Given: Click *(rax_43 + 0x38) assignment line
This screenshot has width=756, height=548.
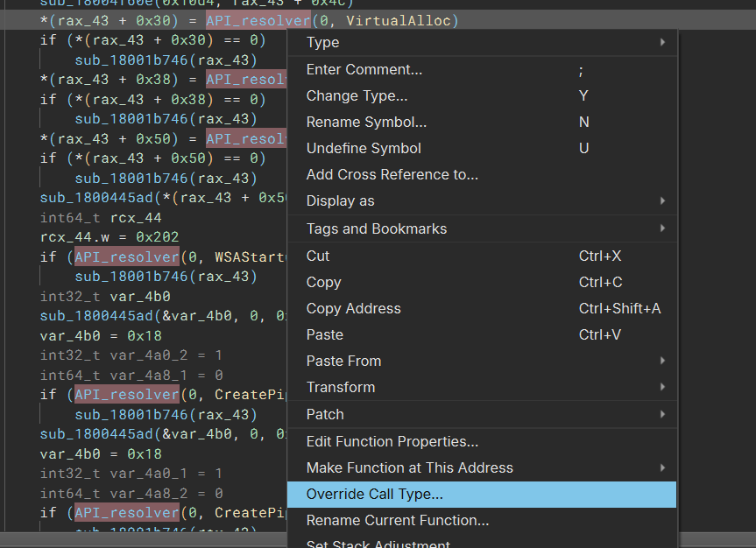Looking at the screenshot, I should pos(164,80).
